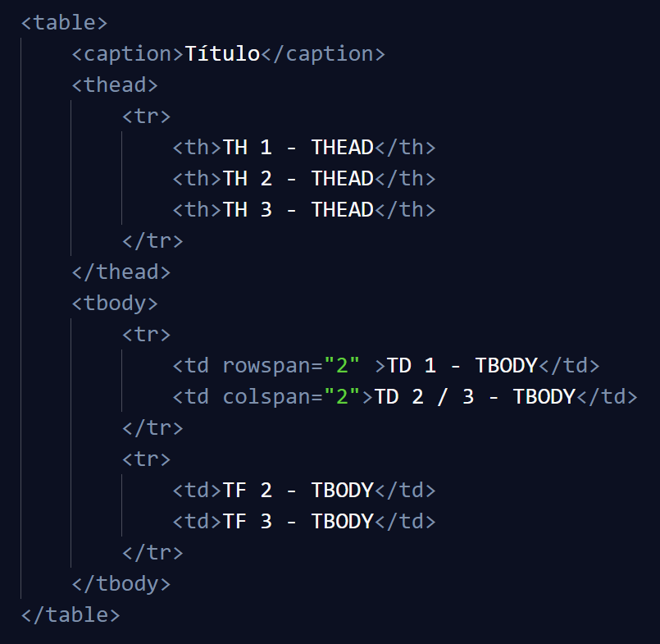Click the closing table tag

point(71,615)
